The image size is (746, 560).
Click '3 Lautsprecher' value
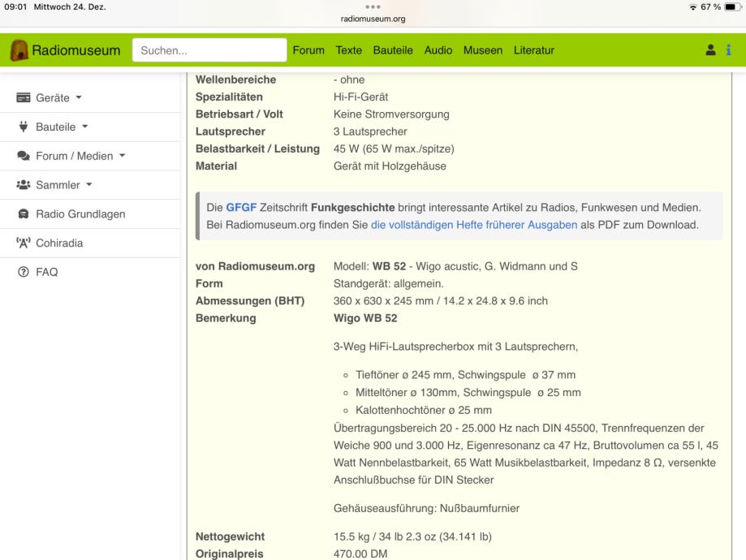[x=371, y=131]
